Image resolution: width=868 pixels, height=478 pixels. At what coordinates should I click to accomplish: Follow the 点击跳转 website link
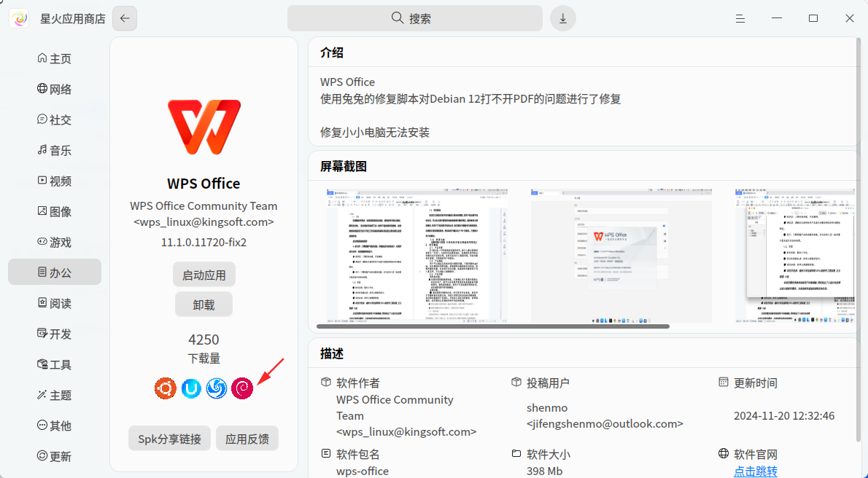coord(756,471)
